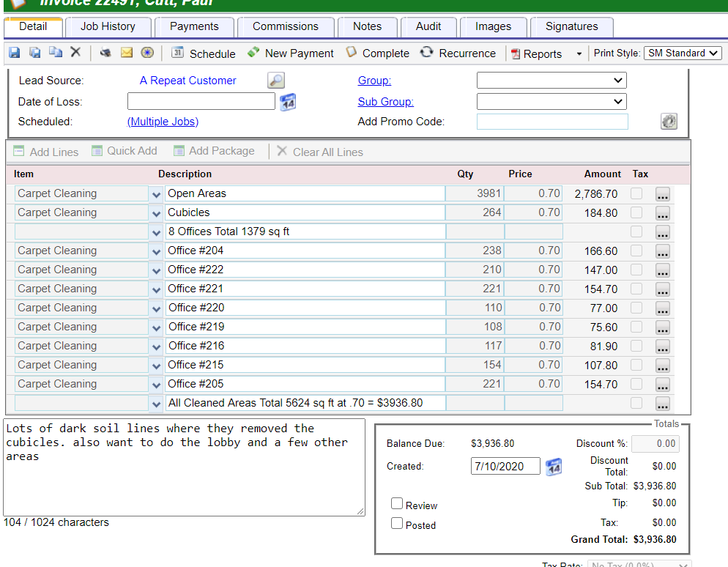
Task: Click the ellipsis button on Office #204 row
Action: (x=663, y=251)
